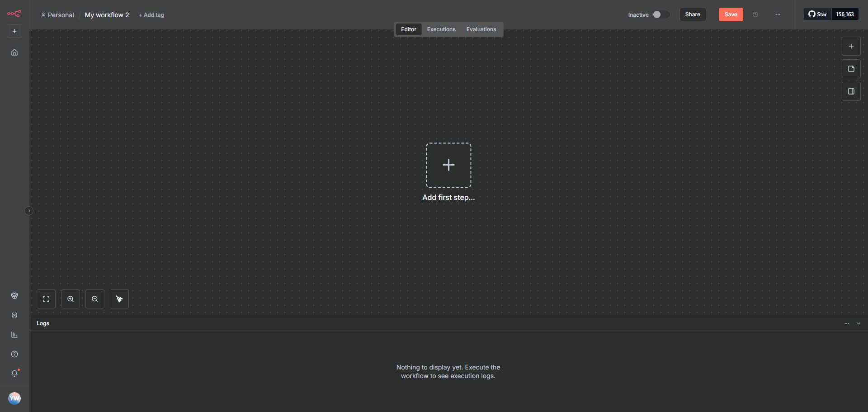
Task: Click the Save button
Action: (x=731, y=14)
